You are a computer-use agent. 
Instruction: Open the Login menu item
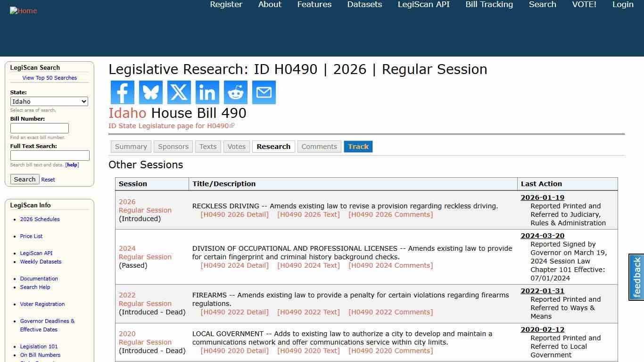[622, 4]
